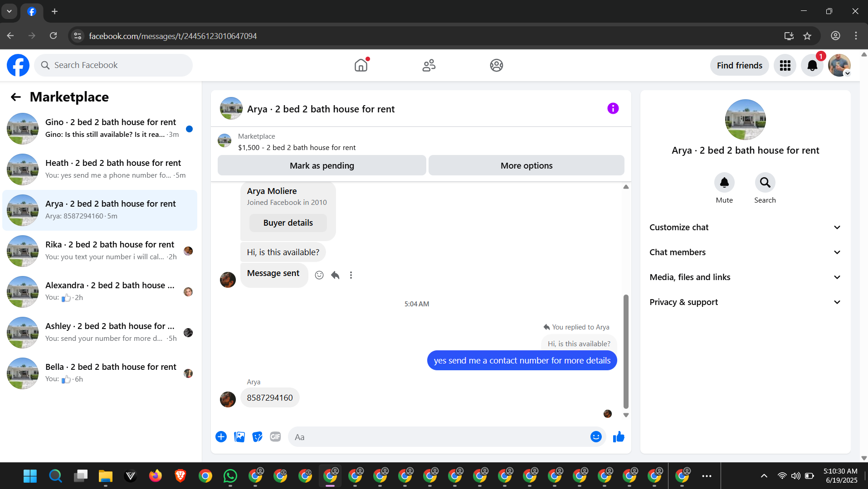Go back using the Marketplace back arrow

[x=16, y=97]
